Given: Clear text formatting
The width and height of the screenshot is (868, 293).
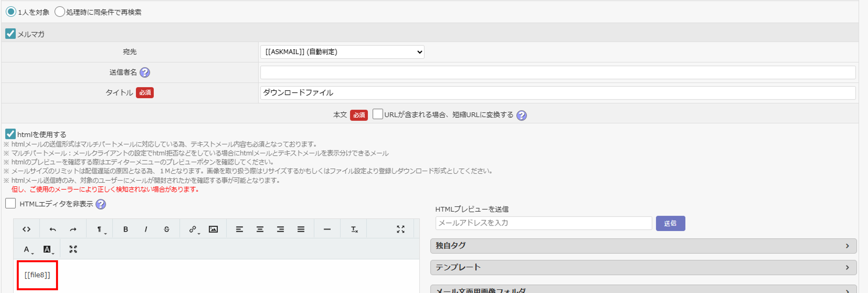Looking at the screenshot, I should [x=354, y=229].
